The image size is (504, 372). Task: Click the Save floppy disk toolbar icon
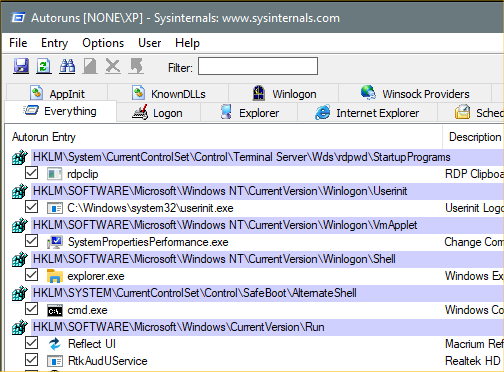[x=21, y=66]
